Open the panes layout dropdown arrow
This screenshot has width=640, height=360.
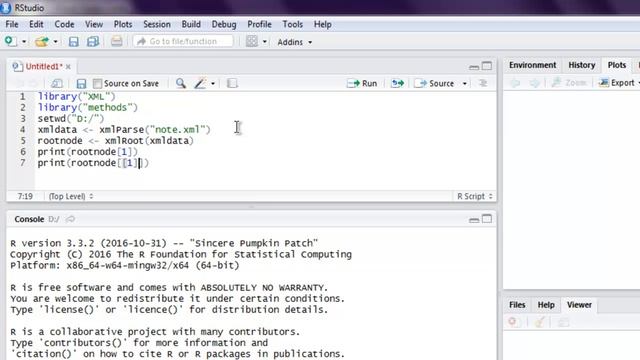pos(264,42)
